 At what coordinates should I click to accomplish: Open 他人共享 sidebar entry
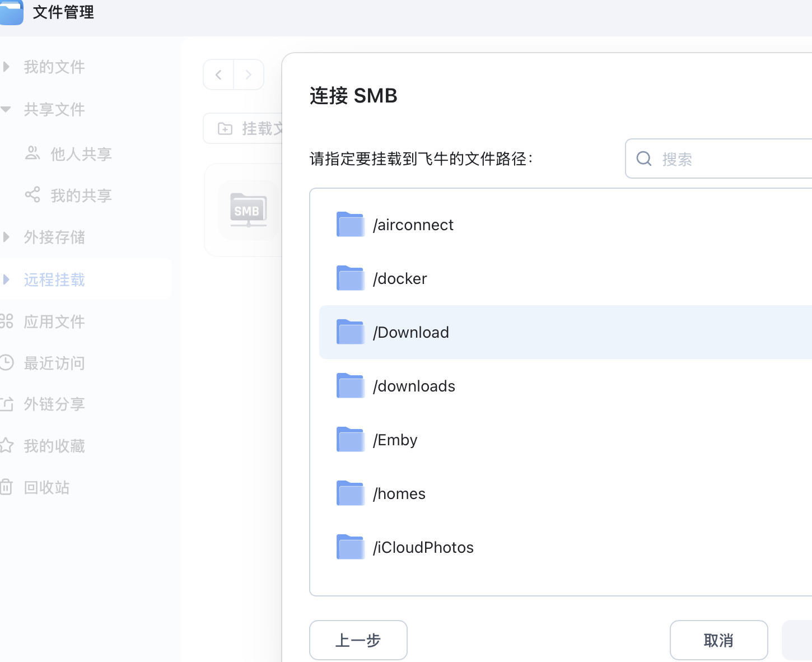click(x=81, y=154)
